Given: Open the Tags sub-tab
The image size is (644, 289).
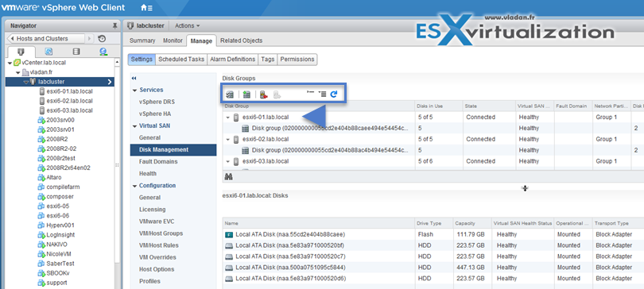Looking at the screenshot, I should tap(268, 59).
